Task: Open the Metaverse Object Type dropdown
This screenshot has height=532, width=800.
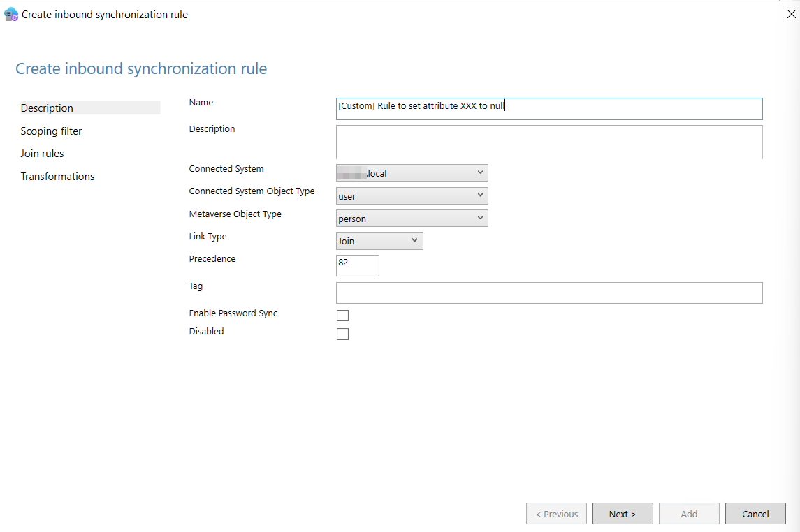Action: [412, 219]
